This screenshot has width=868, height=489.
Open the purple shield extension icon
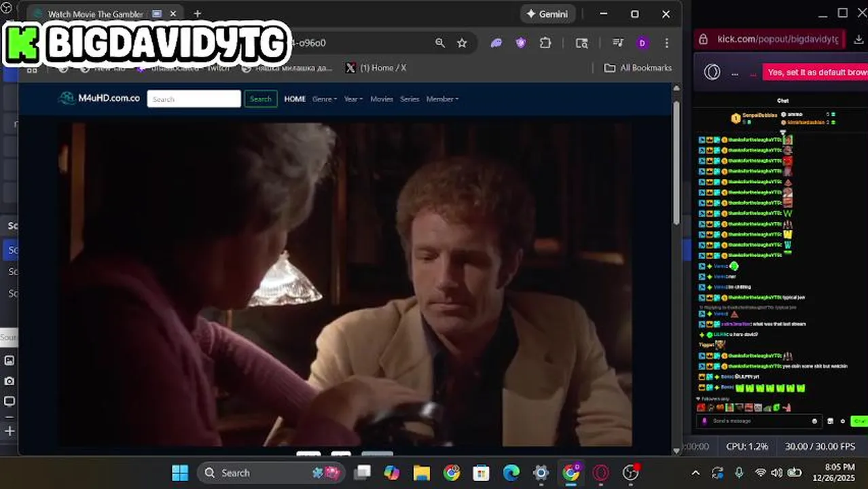(521, 43)
